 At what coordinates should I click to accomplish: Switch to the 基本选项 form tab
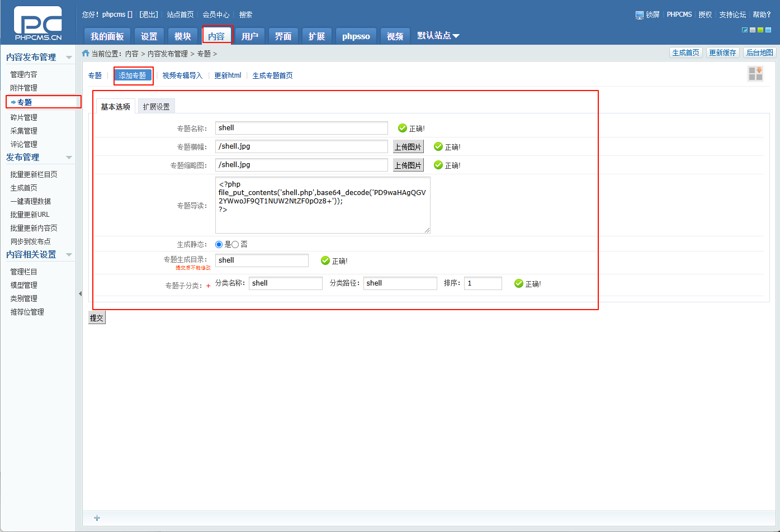116,107
